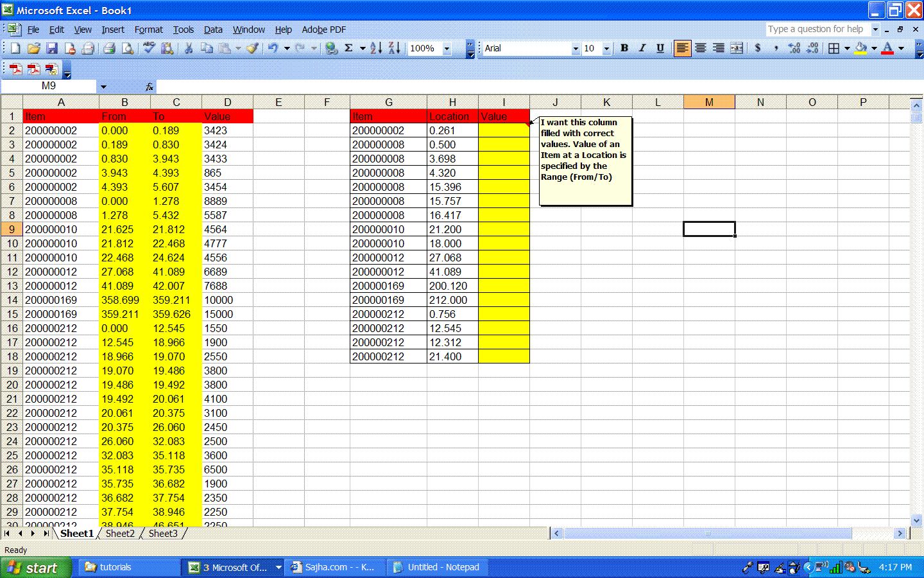Click the Merge and Center icon
This screenshot has width=924, height=578.
click(737, 48)
